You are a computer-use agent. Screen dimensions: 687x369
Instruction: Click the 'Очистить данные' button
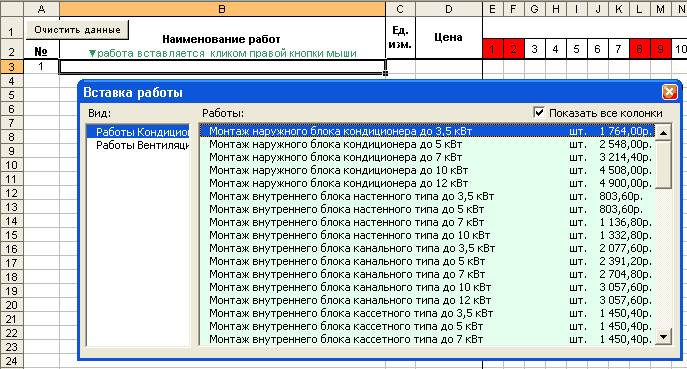[78, 30]
